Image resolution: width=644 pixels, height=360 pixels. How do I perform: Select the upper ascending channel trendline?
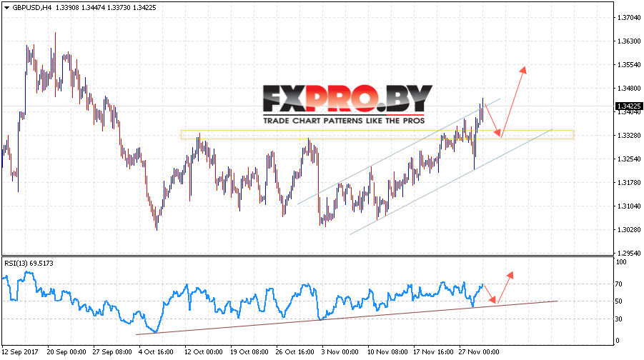point(398,151)
